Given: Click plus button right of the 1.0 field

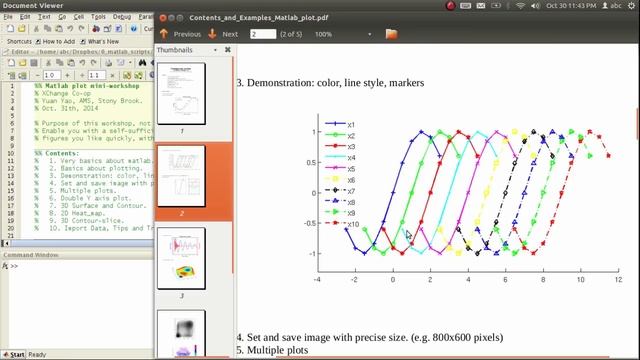Looking at the screenshot, I should coord(67,76).
